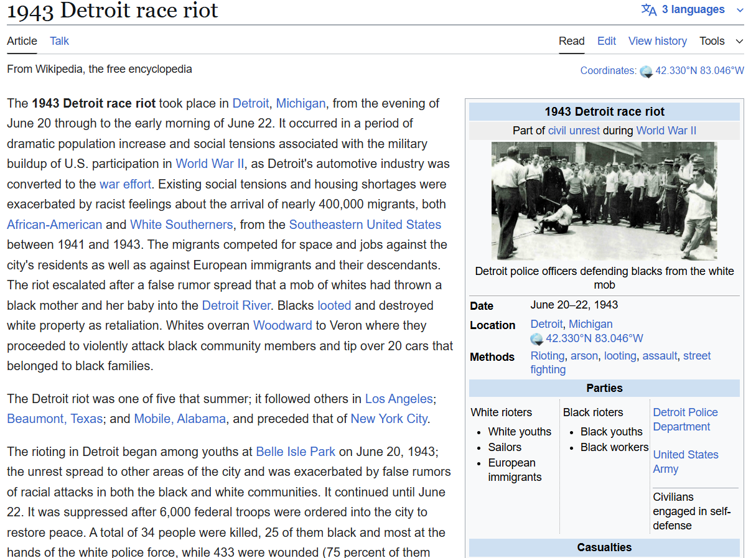The width and height of the screenshot is (756, 558).
Task: Follow the civil unrest link in the infobox
Action: (x=574, y=131)
